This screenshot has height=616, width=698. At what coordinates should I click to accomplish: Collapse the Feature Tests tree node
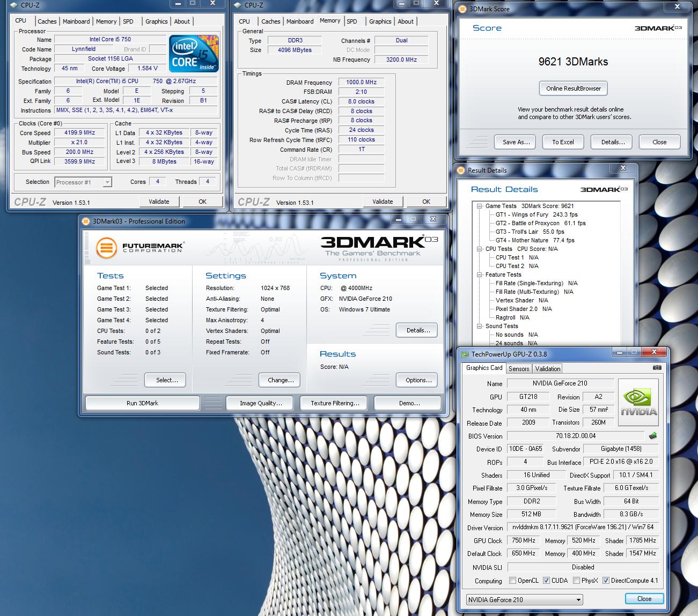(x=480, y=274)
